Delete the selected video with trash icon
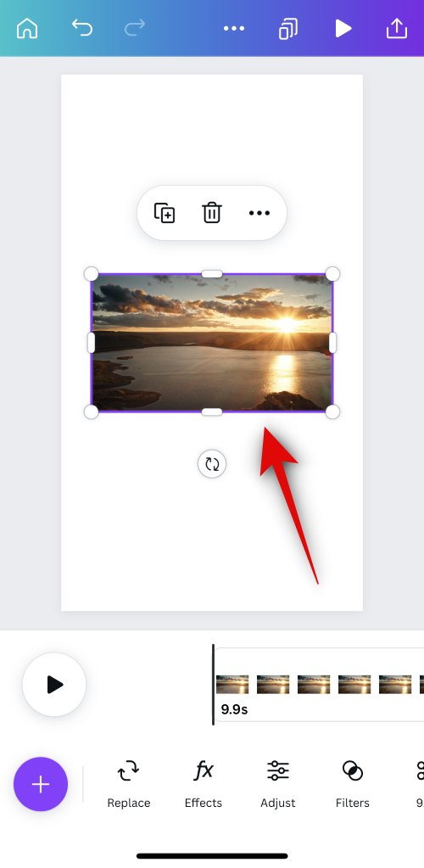The height and width of the screenshot is (868, 424). pos(211,213)
